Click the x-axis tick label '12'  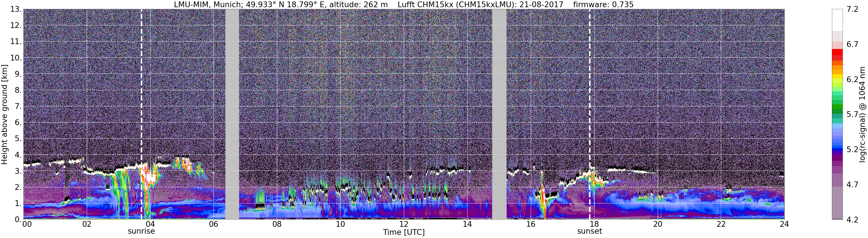404,224
